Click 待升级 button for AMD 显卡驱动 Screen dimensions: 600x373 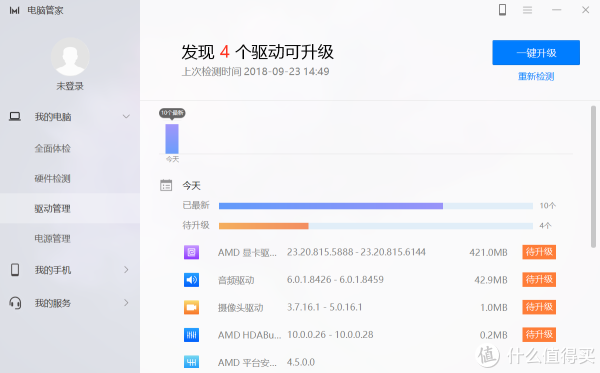point(539,252)
